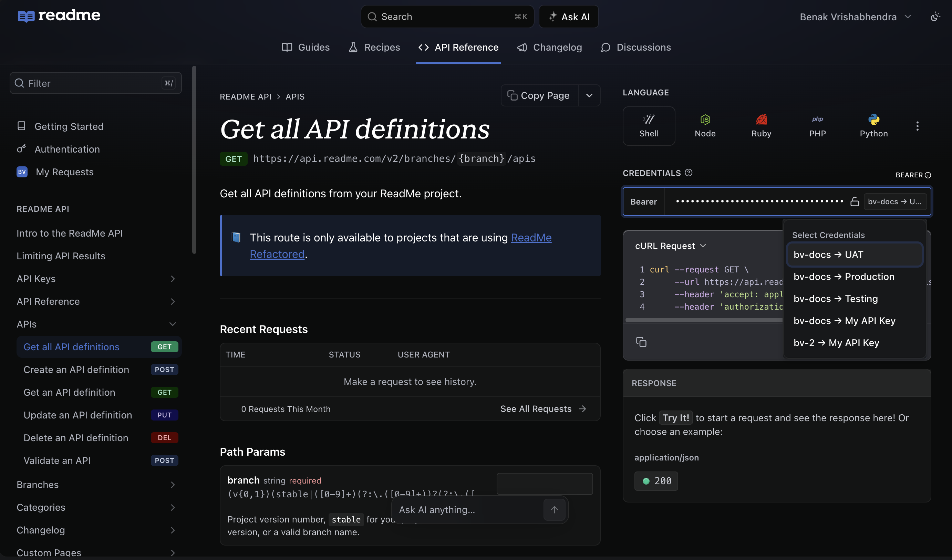The width and height of the screenshot is (952, 560).
Task: Click the Ask AI sparkle button
Action: click(568, 17)
